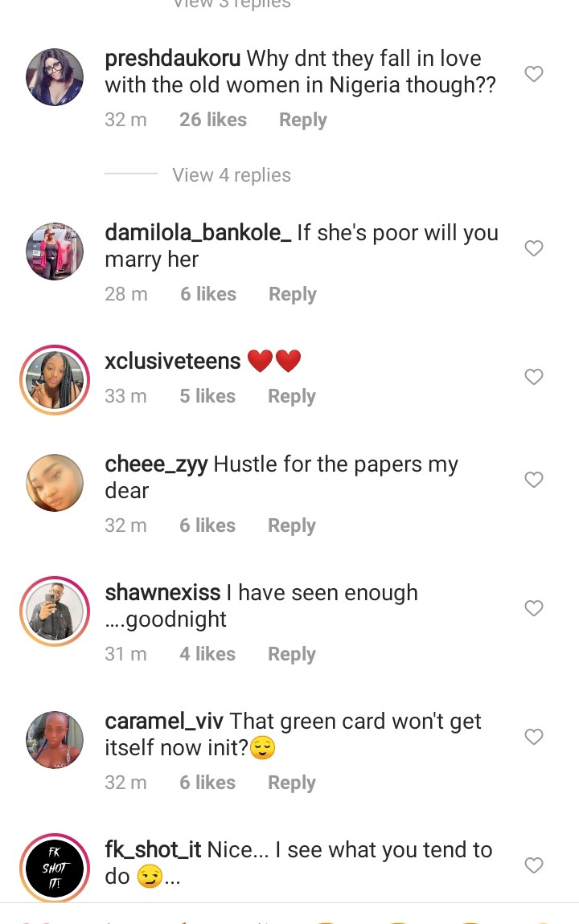View the 4 likes on shawnexiss's comment
The image size is (579, 924).
click(207, 654)
